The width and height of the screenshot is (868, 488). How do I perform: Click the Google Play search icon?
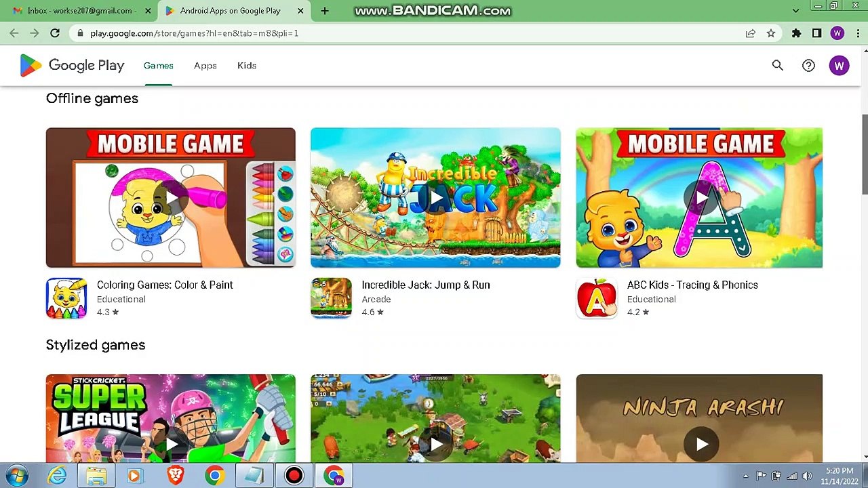tap(777, 66)
